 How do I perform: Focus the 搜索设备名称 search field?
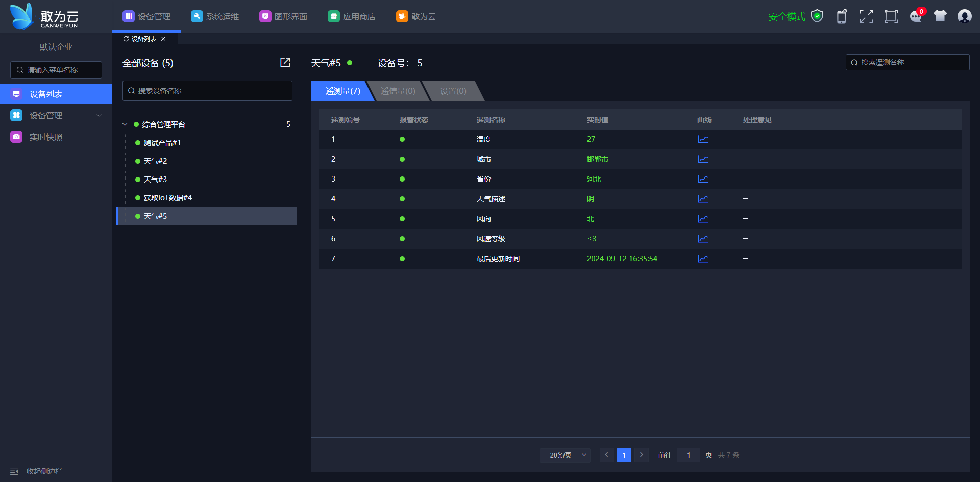point(207,91)
